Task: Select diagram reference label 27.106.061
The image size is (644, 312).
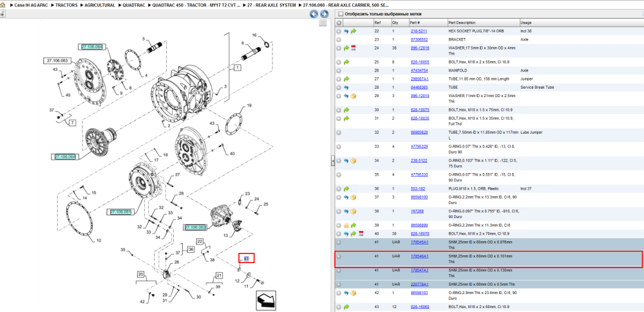Action: pos(121,212)
